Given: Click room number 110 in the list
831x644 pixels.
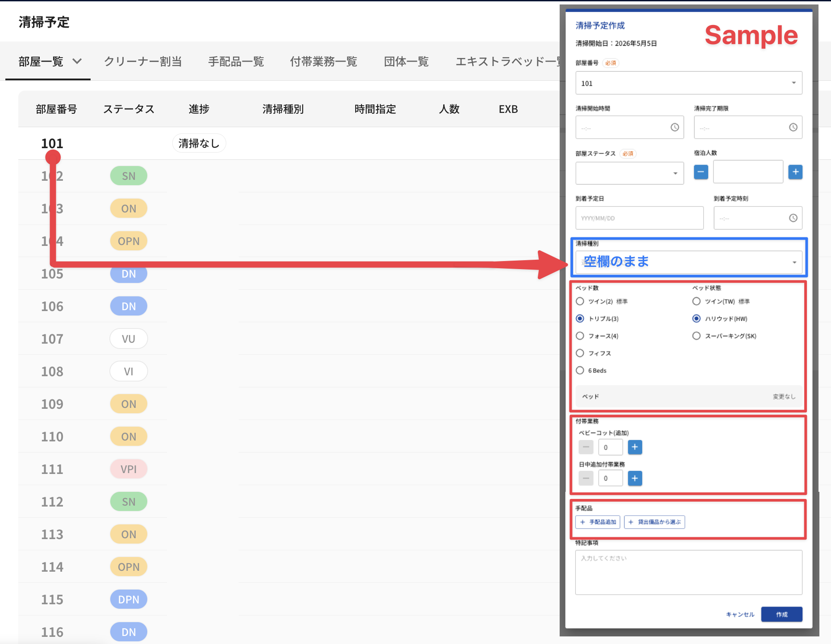Looking at the screenshot, I should coord(52,436).
